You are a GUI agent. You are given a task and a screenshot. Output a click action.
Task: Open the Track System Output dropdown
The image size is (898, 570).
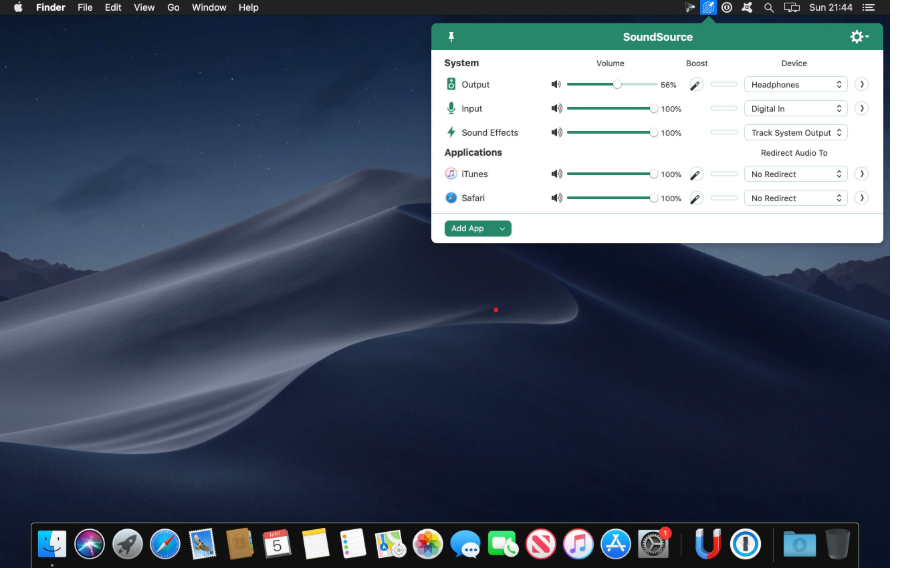[795, 133]
